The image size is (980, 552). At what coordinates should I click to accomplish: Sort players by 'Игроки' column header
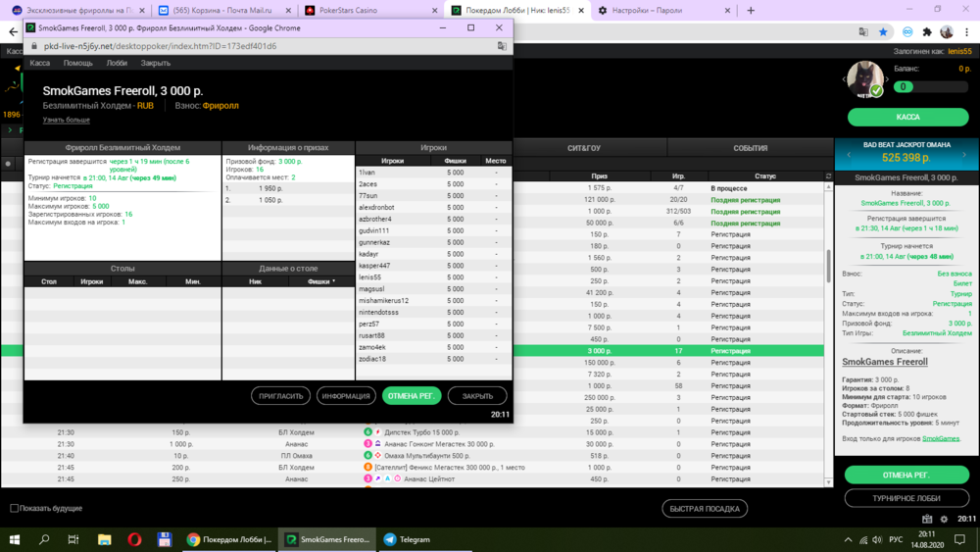pyautogui.click(x=393, y=161)
